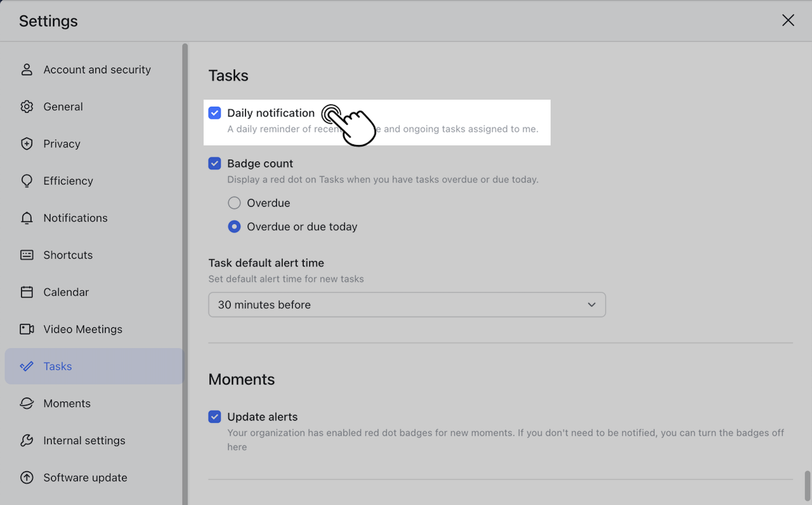This screenshot has height=505, width=812.
Task: Open Calendar settings via the calendar icon
Action: [x=26, y=292]
